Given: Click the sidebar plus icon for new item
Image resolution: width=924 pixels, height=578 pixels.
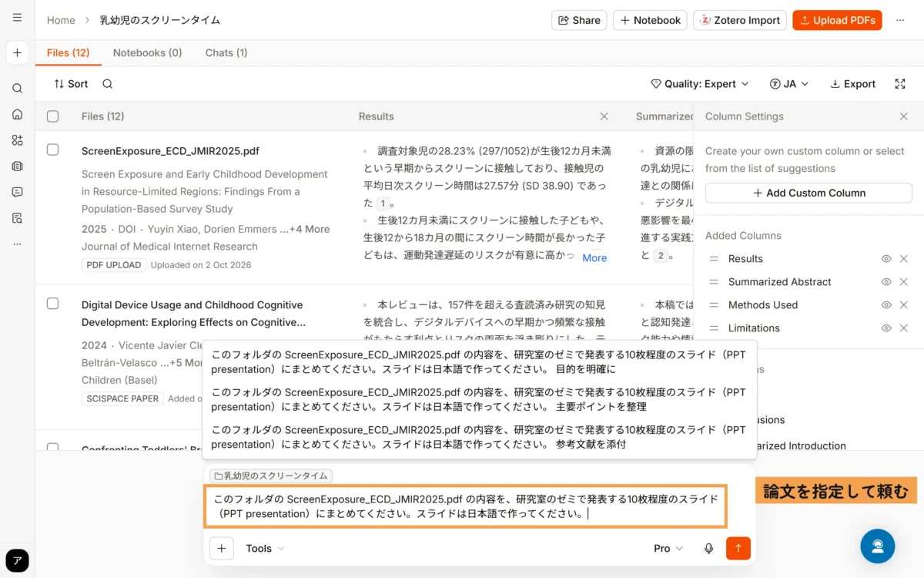Looking at the screenshot, I should (x=17, y=53).
